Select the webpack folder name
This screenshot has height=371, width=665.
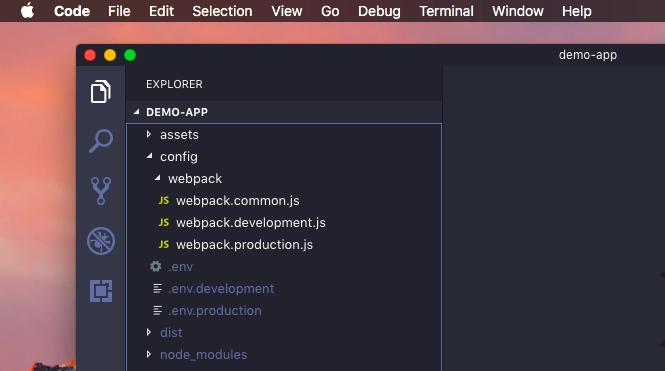pos(195,179)
